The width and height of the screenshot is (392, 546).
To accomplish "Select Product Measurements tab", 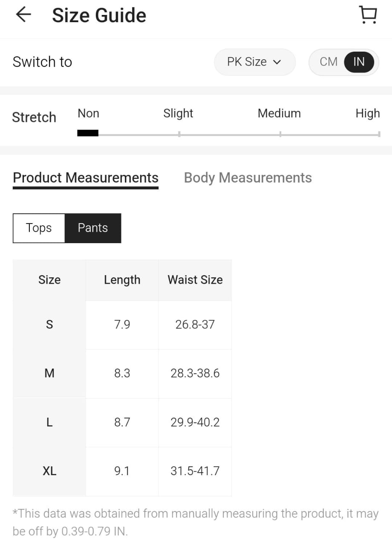I will [86, 178].
